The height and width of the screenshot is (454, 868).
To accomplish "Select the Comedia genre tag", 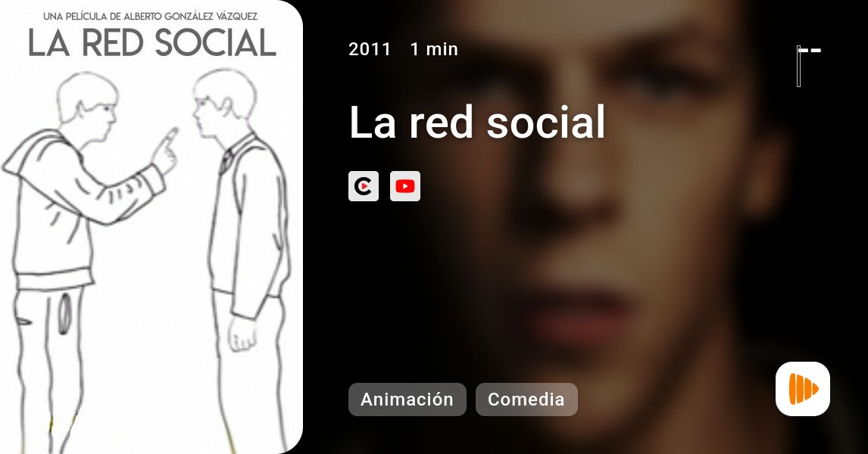I will point(526,400).
